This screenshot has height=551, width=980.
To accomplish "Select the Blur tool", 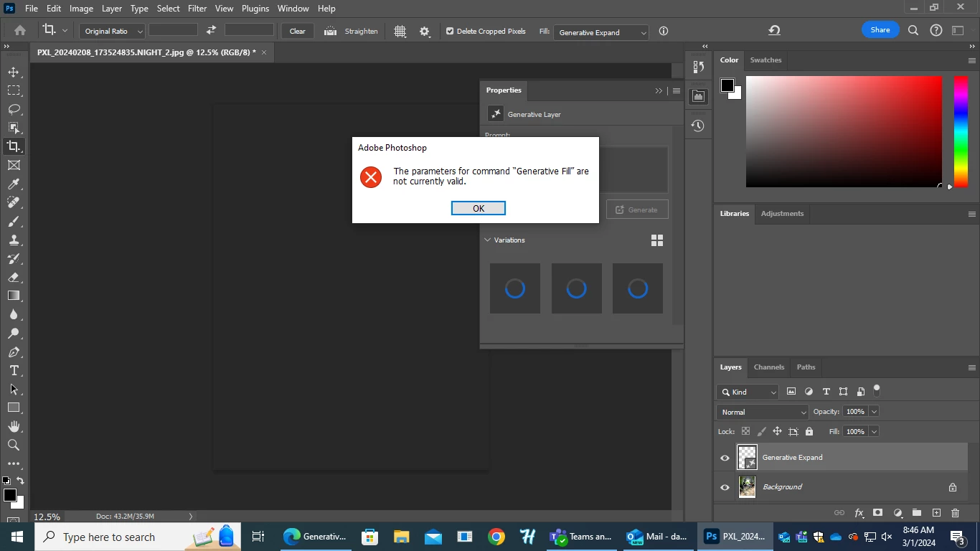I will [14, 314].
